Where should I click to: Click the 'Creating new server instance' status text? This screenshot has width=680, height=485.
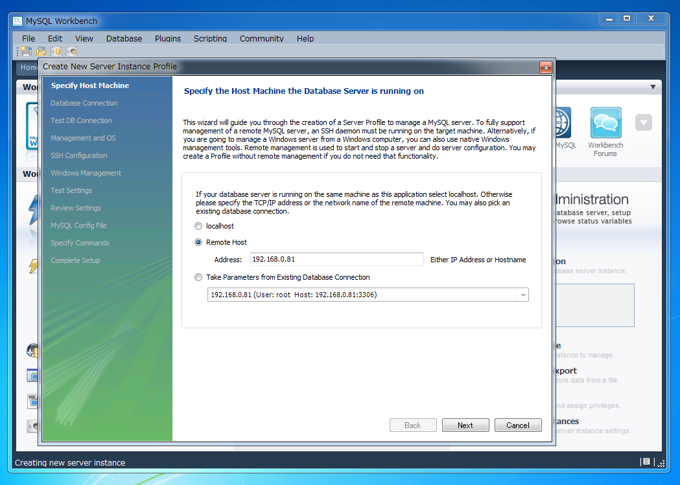[x=70, y=462]
